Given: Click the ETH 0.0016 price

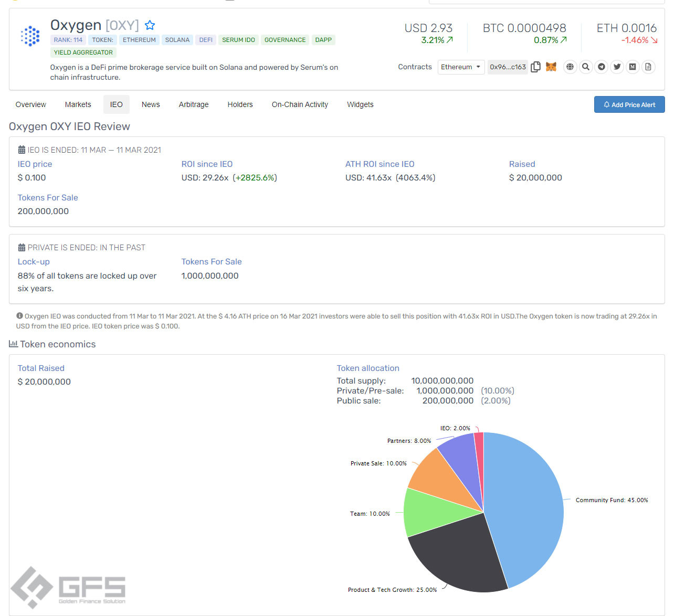Looking at the screenshot, I should (627, 28).
